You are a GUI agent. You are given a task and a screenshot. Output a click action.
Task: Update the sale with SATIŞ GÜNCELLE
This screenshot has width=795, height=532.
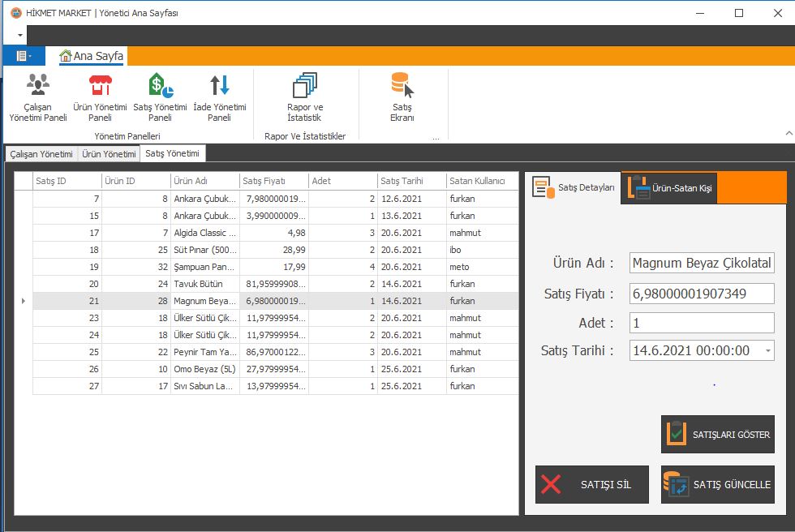(x=717, y=484)
